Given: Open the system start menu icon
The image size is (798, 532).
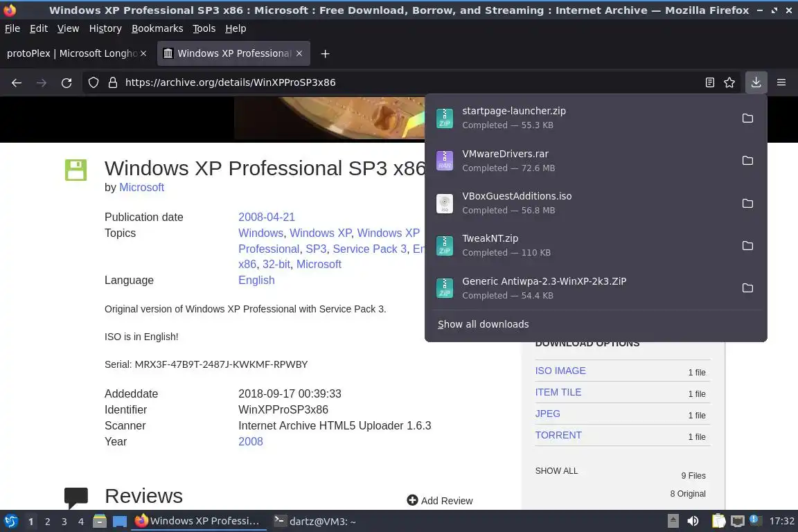Looking at the screenshot, I should pos(10,522).
